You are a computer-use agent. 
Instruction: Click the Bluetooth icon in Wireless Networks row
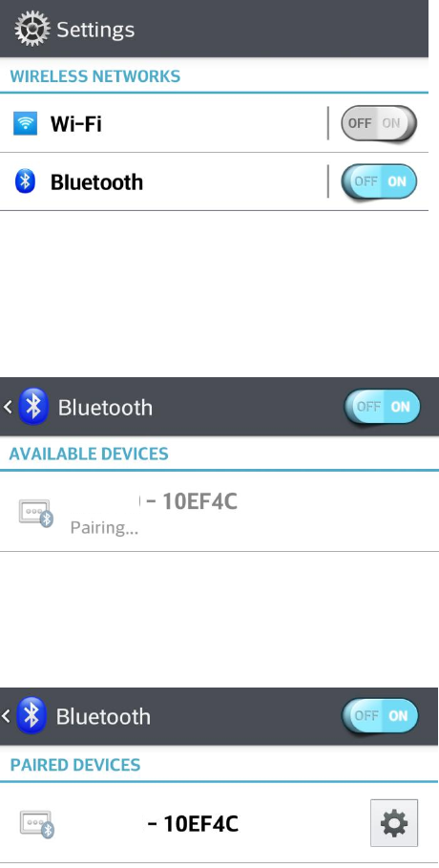25,181
